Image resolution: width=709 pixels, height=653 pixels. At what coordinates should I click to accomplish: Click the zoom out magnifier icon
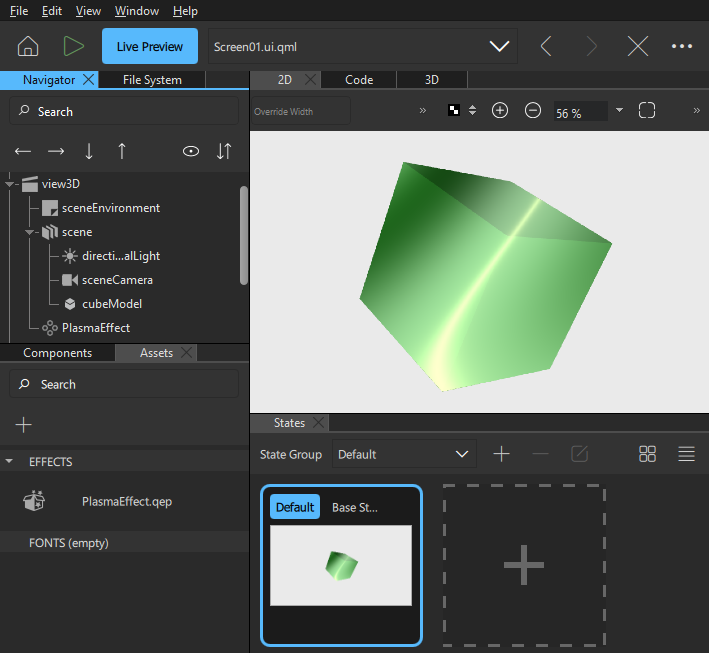point(533,111)
